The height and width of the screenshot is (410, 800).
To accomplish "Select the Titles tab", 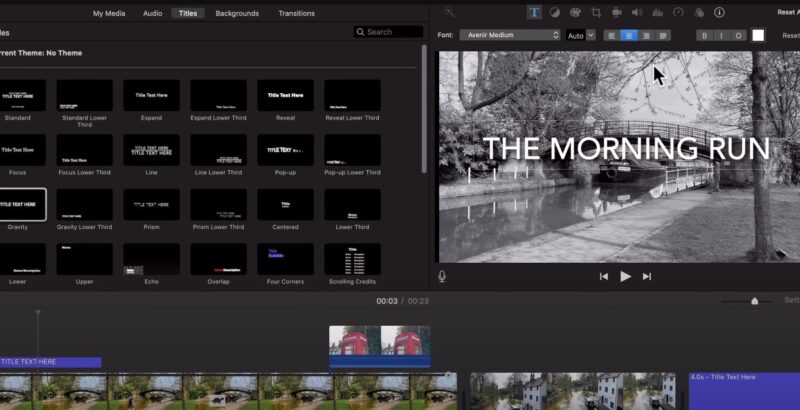I will (188, 13).
